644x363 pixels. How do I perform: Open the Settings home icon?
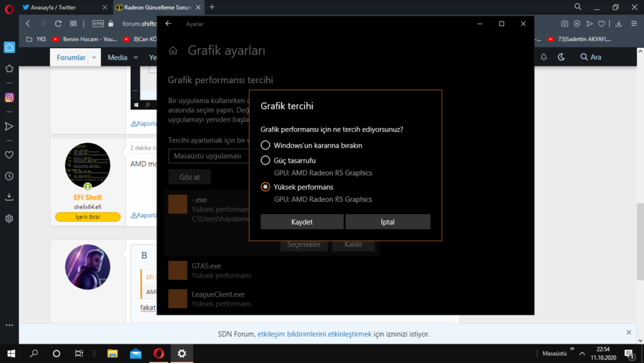click(x=173, y=51)
